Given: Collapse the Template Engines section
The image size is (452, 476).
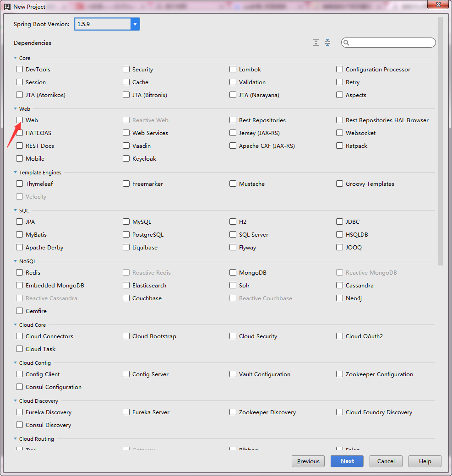Looking at the screenshot, I should [x=15, y=172].
